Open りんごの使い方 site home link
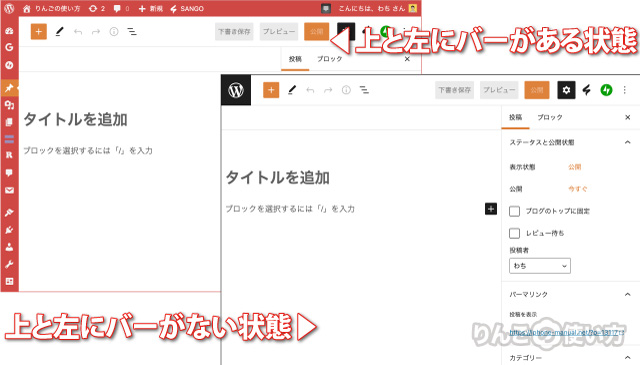 point(52,9)
